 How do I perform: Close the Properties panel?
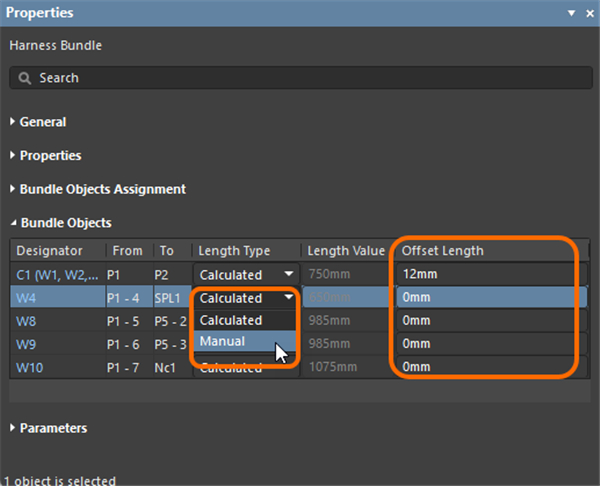click(x=587, y=13)
